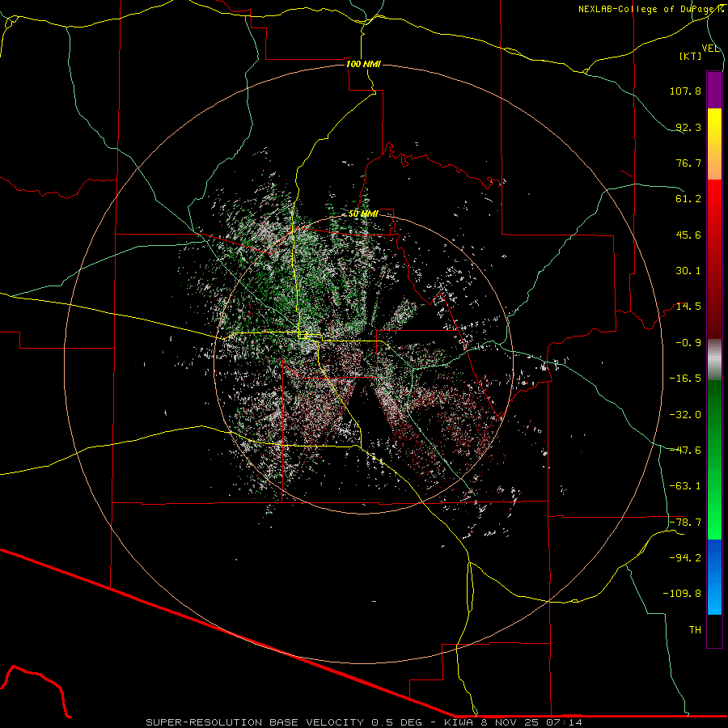
Task: Click the 8 NOV 25 07:14 timestamp
Action: (532, 722)
